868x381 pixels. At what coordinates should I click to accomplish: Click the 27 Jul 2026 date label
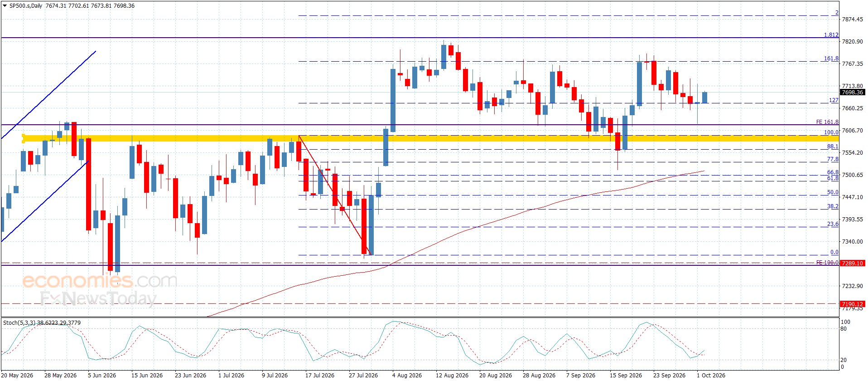pyautogui.click(x=363, y=375)
